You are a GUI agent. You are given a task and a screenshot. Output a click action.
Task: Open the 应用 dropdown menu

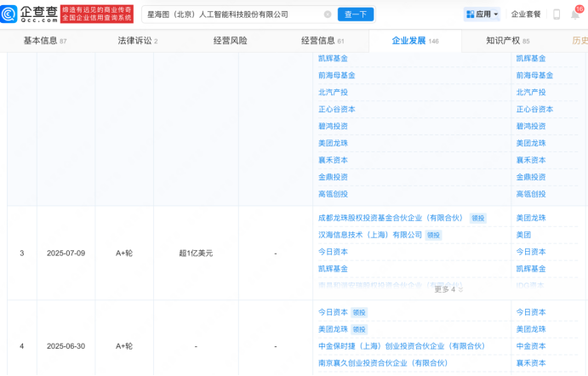(483, 14)
